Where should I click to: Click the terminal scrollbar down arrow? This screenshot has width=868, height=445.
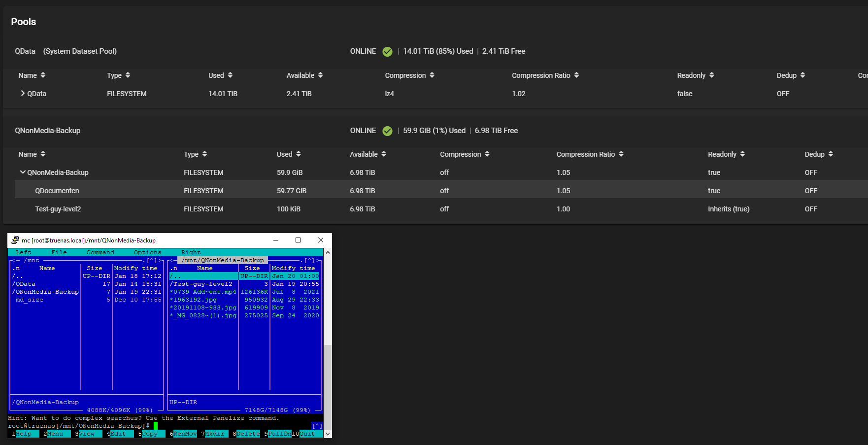point(328,434)
